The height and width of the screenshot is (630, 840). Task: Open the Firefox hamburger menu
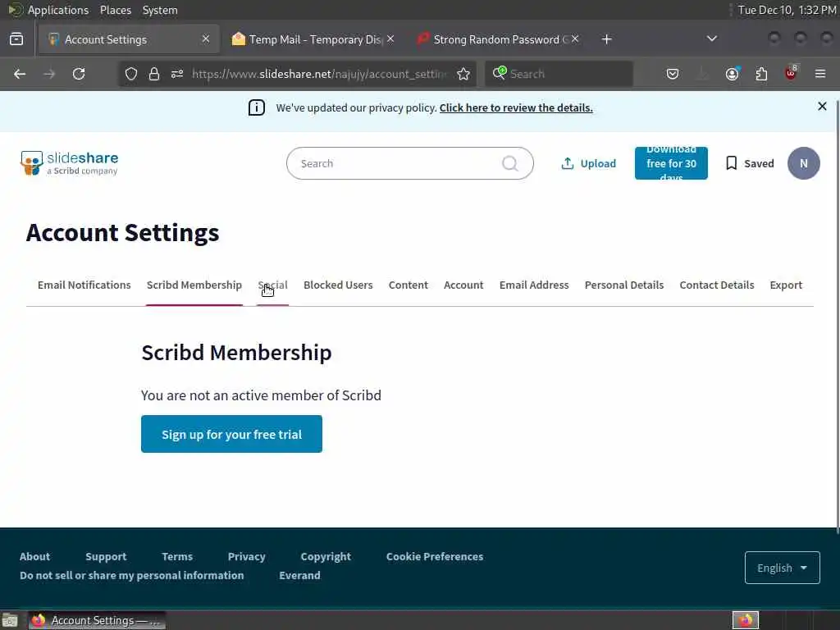820,74
